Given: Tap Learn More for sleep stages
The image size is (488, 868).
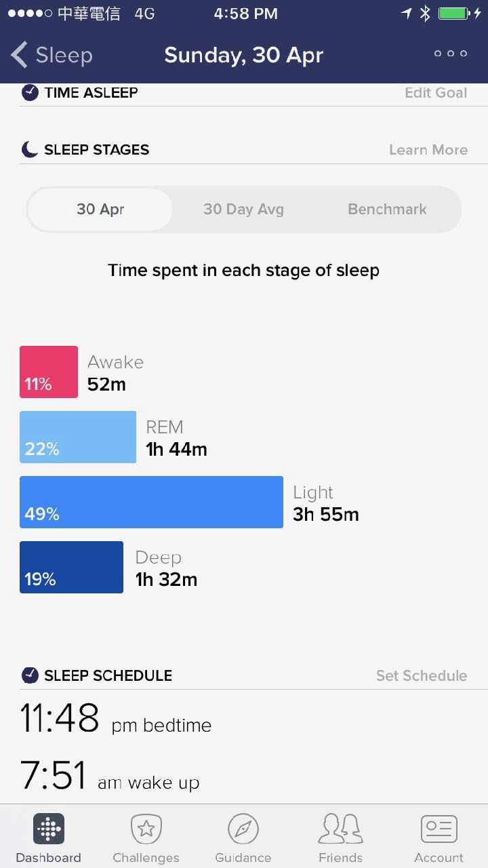Looking at the screenshot, I should (428, 150).
